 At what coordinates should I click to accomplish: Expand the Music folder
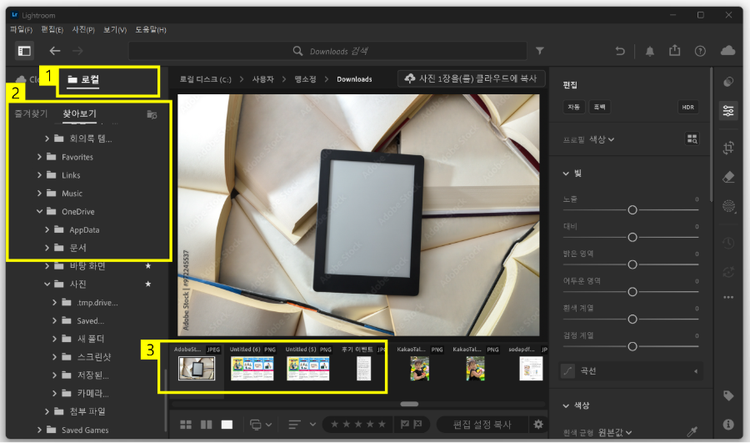40,193
